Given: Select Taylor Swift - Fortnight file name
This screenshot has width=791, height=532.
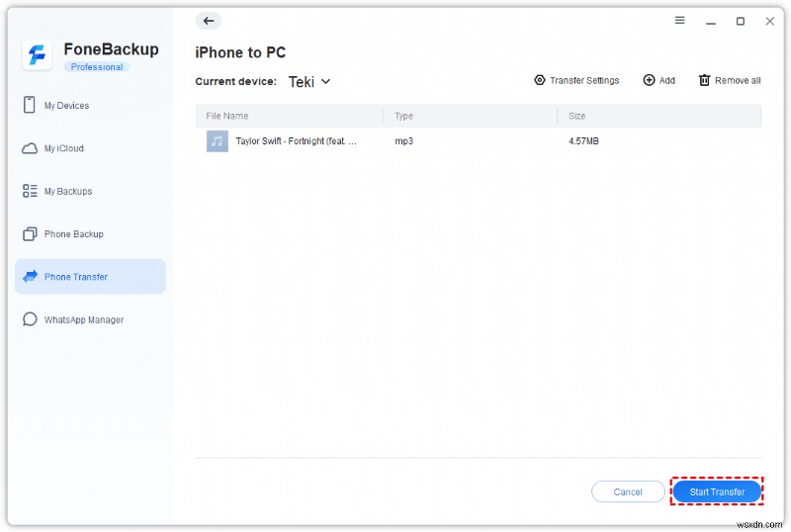Looking at the screenshot, I should 296,141.
